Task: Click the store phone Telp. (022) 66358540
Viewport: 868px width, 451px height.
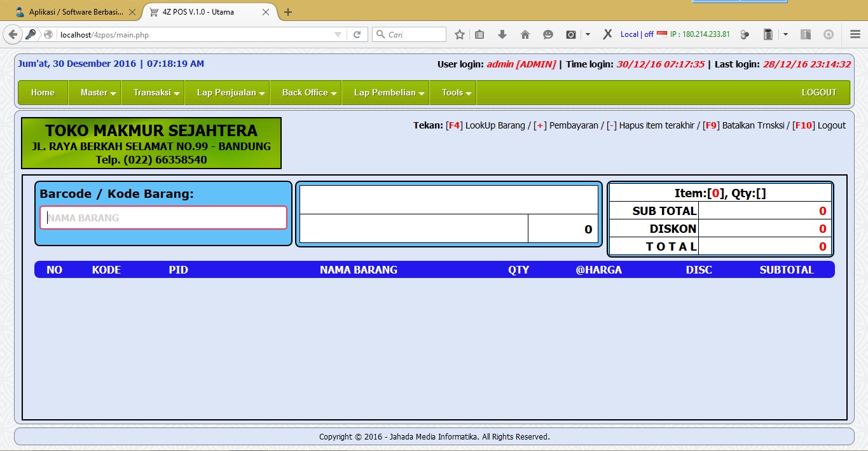Action: (x=151, y=160)
